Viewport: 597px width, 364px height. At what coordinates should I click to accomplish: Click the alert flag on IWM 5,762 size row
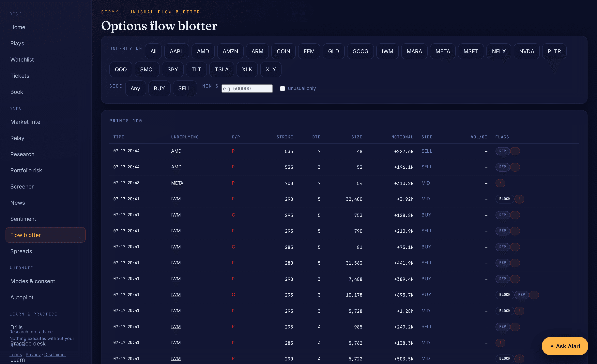[x=500, y=343]
